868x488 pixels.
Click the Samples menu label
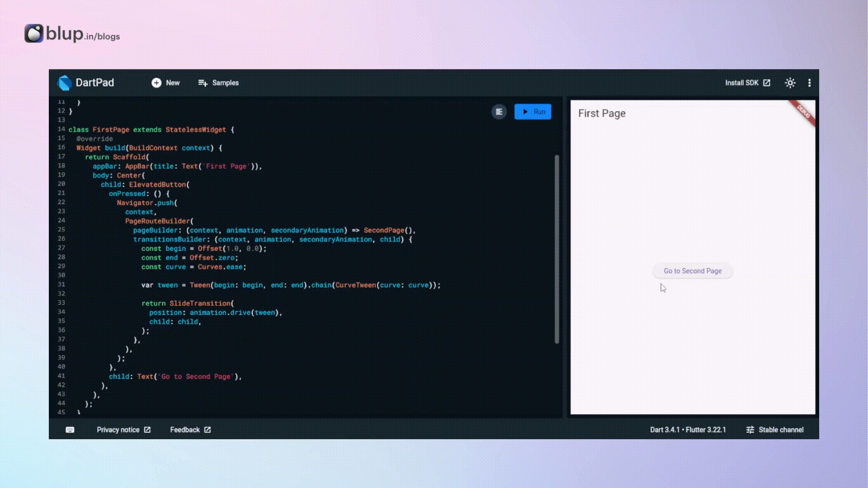(x=225, y=83)
